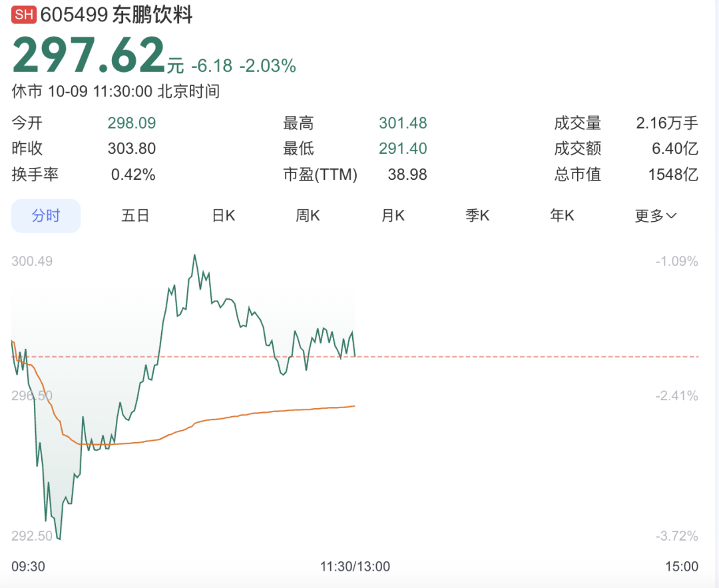Select the 分时 intraday tab

[46, 216]
